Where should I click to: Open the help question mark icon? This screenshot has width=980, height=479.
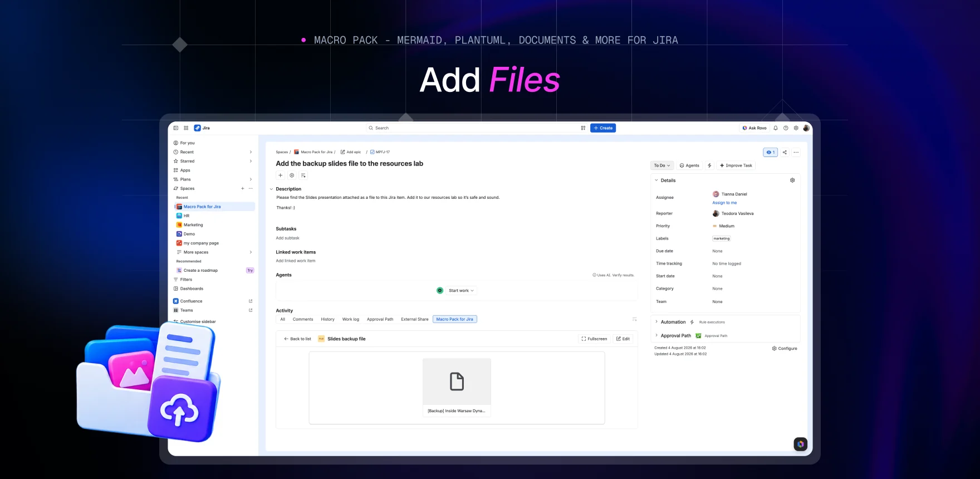tap(786, 128)
